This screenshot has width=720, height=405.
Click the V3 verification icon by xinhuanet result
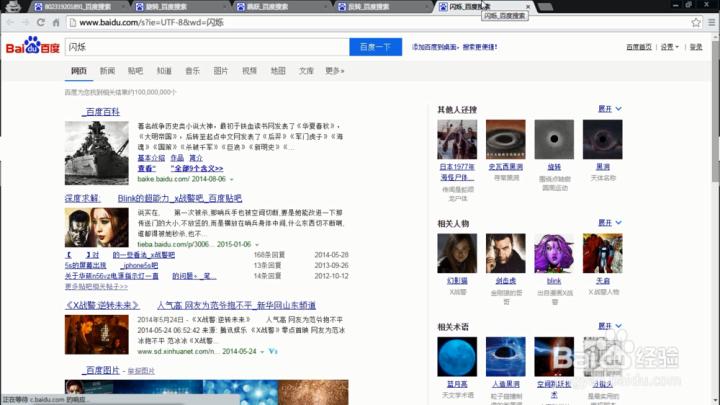[x=273, y=351]
